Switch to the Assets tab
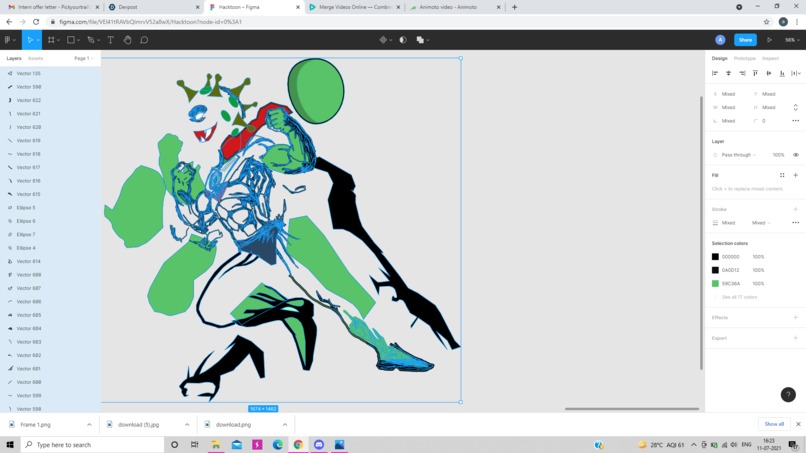Viewport: 806px width, 453px height. (x=35, y=58)
